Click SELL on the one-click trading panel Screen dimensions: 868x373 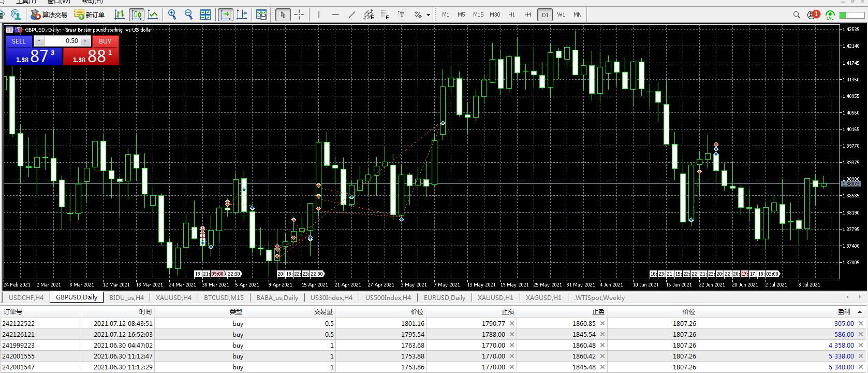point(19,41)
